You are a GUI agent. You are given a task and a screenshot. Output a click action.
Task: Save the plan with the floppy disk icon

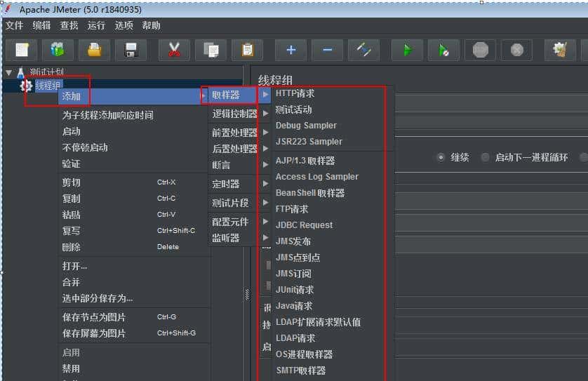click(131, 50)
